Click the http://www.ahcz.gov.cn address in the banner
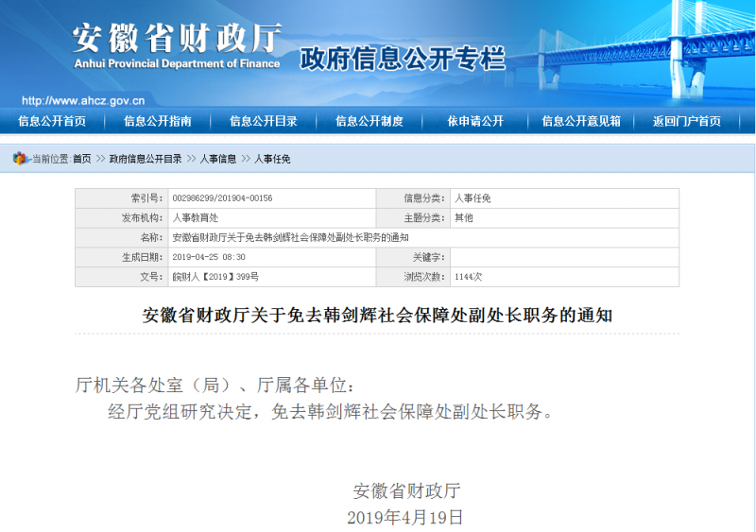 click(x=83, y=101)
